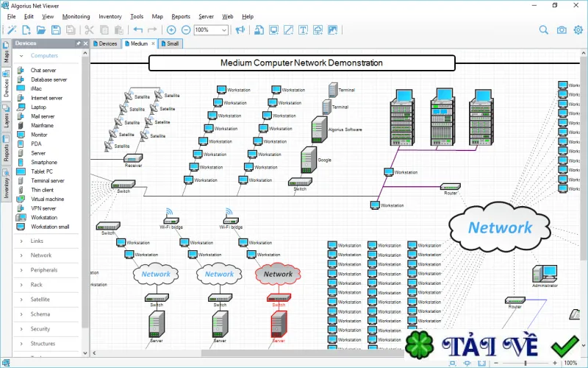Open the Inventory side tab

pos(6,184)
